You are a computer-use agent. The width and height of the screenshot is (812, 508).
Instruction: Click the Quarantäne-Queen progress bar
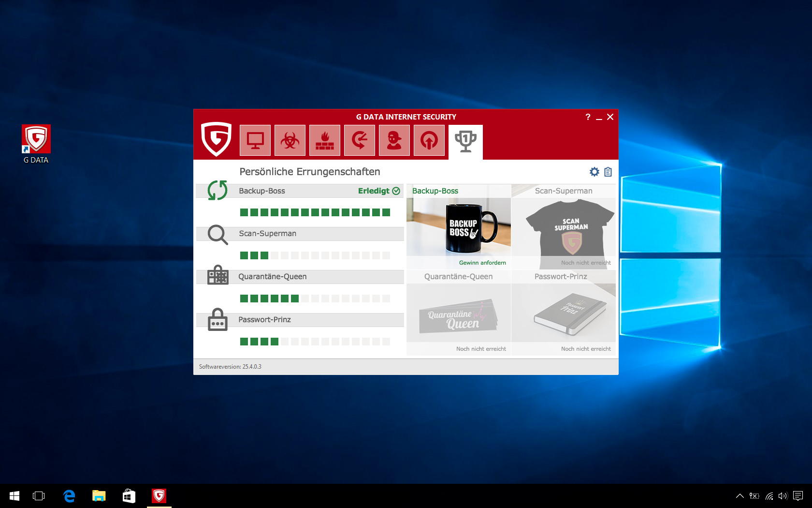pyautogui.click(x=315, y=299)
